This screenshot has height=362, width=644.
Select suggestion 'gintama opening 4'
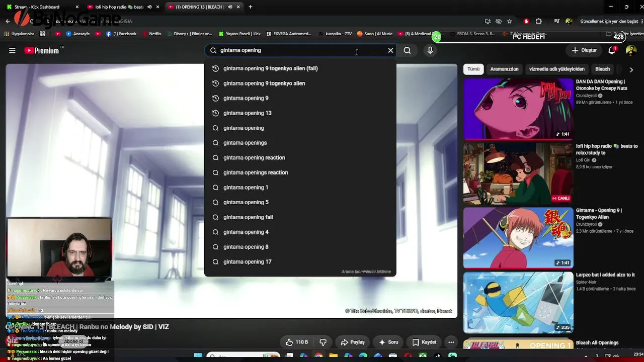tap(300, 232)
